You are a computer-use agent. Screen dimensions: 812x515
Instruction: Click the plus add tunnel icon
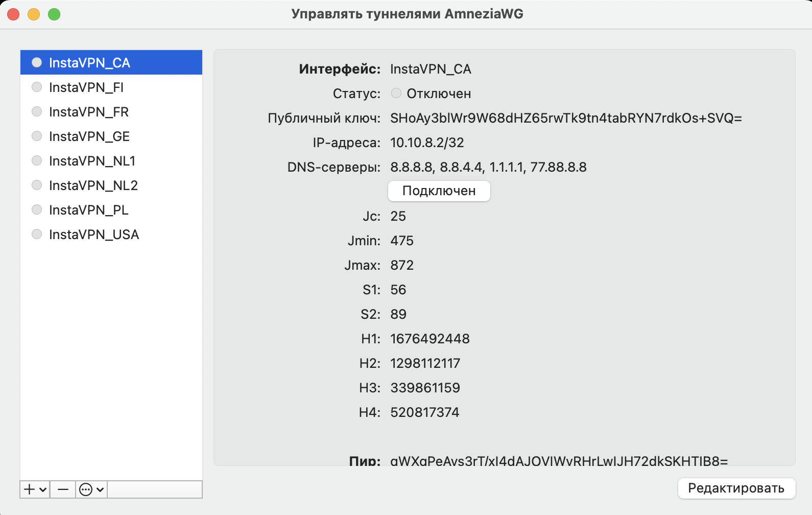pos(30,489)
